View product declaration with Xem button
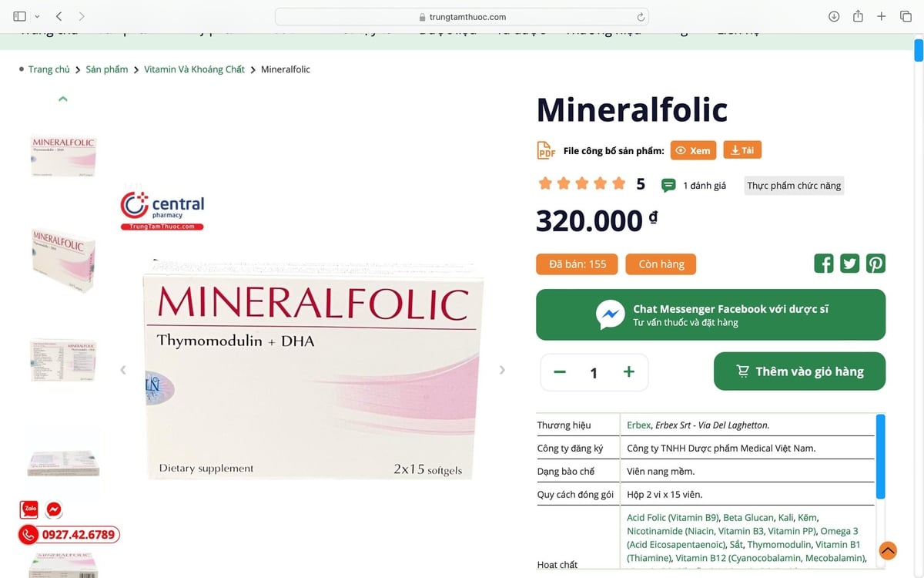924x578 pixels. click(693, 150)
